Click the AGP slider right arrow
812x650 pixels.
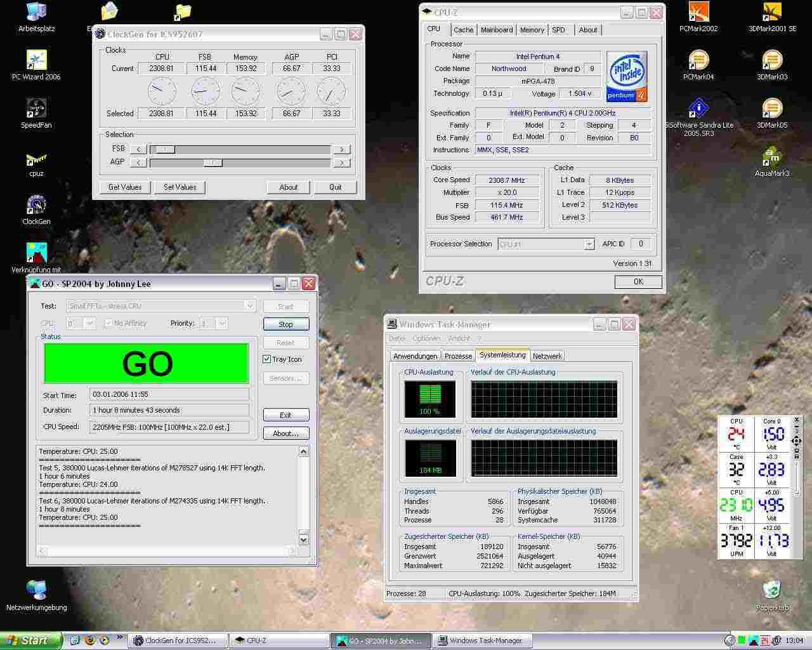tap(341, 162)
